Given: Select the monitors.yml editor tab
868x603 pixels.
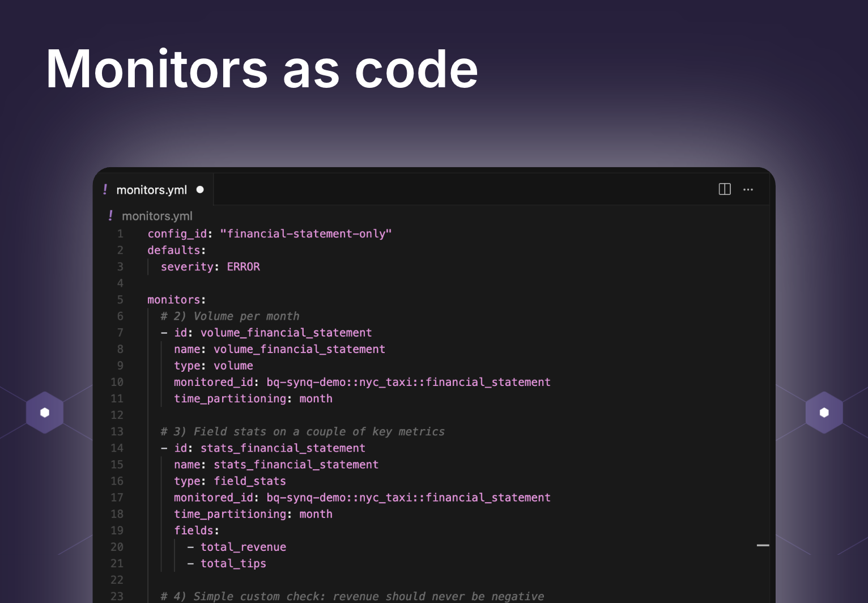Looking at the screenshot, I should tap(153, 190).
